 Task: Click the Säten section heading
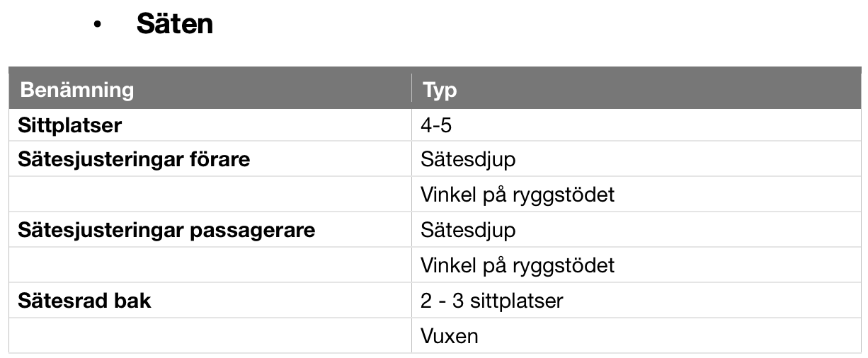(x=174, y=24)
